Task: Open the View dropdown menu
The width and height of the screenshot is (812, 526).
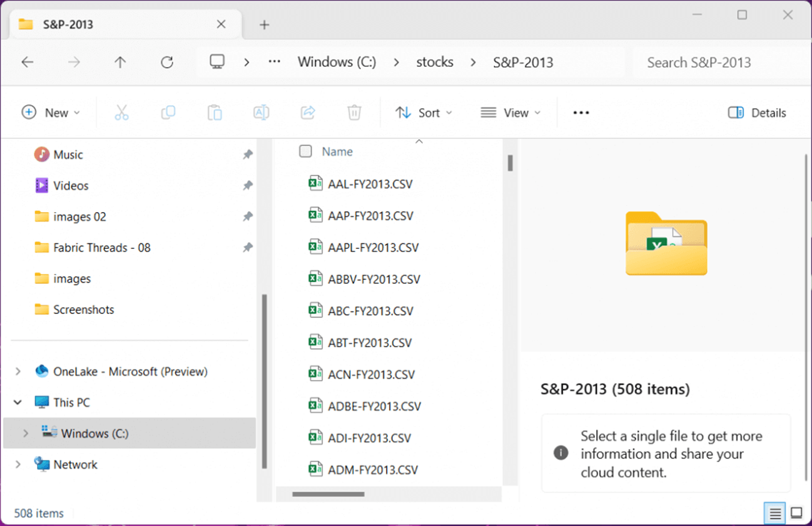Action: pos(510,113)
